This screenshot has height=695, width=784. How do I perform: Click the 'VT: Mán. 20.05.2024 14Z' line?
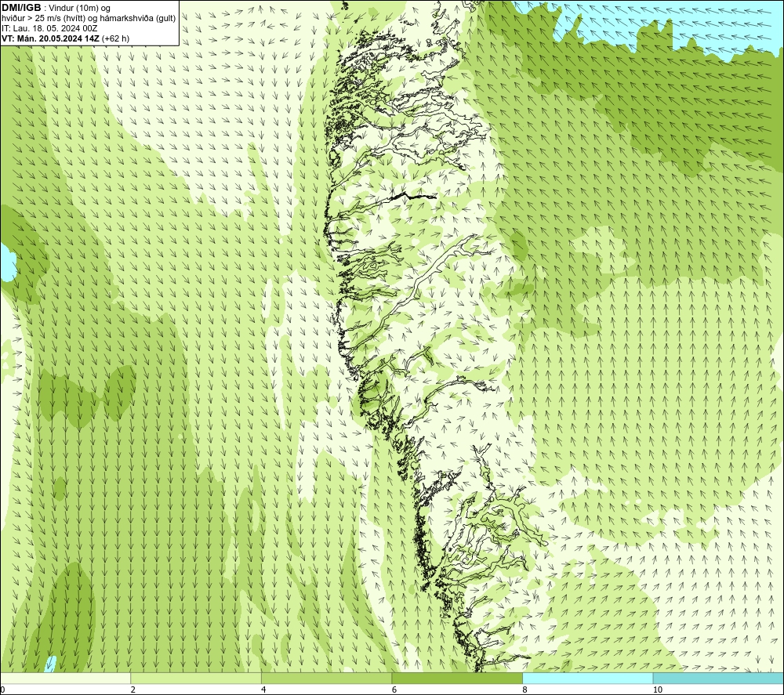coord(50,38)
